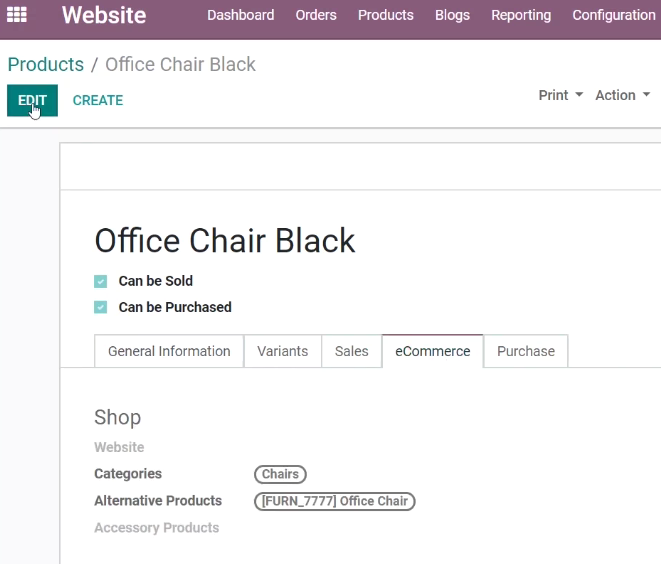Open the Orders menu
661x564 pixels.
coord(316,15)
